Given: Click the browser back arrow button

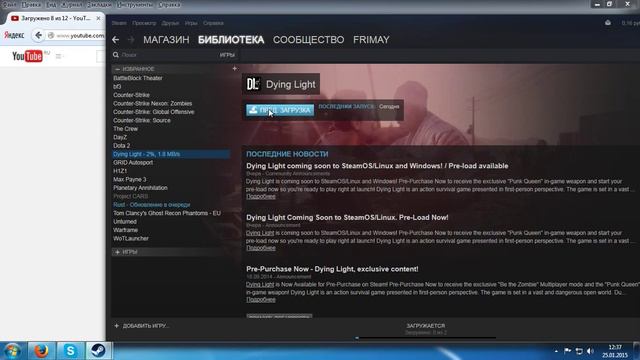Looking at the screenshot, I should [38, 36].
